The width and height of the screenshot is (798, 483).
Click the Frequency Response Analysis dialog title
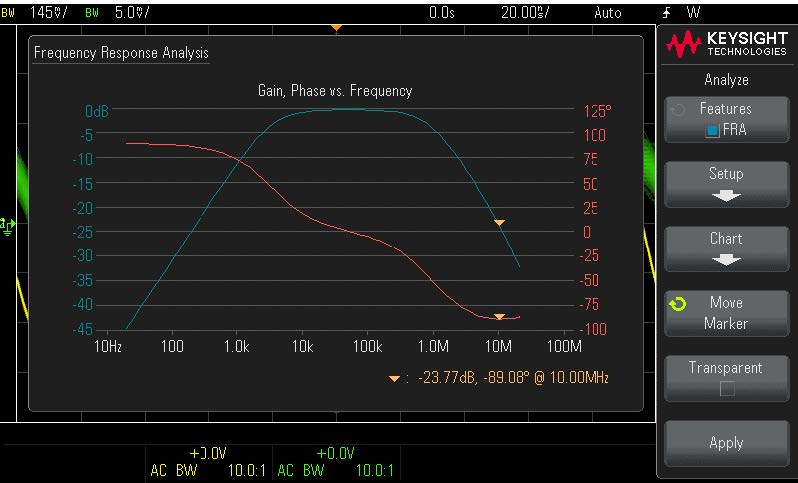[x=121, y=53]
